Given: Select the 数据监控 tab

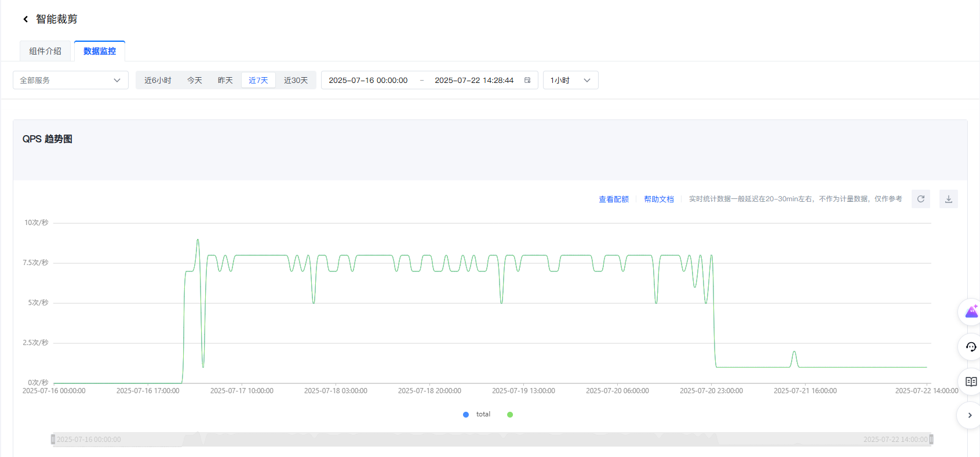Looking at the screenshot, I should [100, 51].
